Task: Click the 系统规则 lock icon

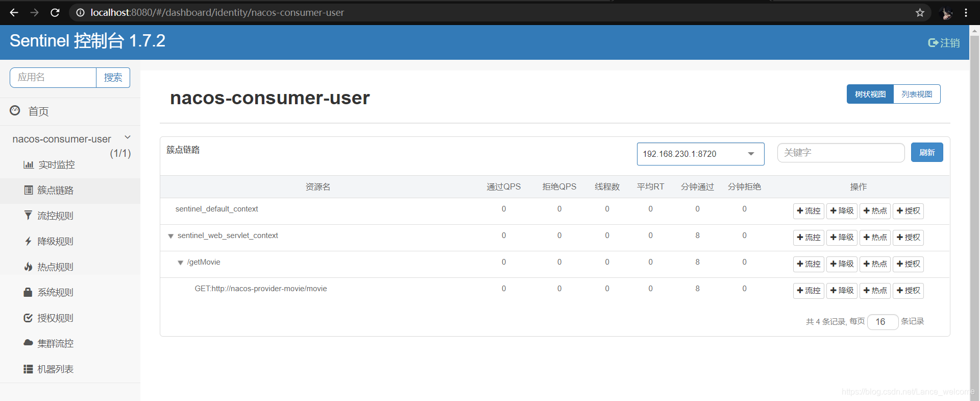Action: 28,292
